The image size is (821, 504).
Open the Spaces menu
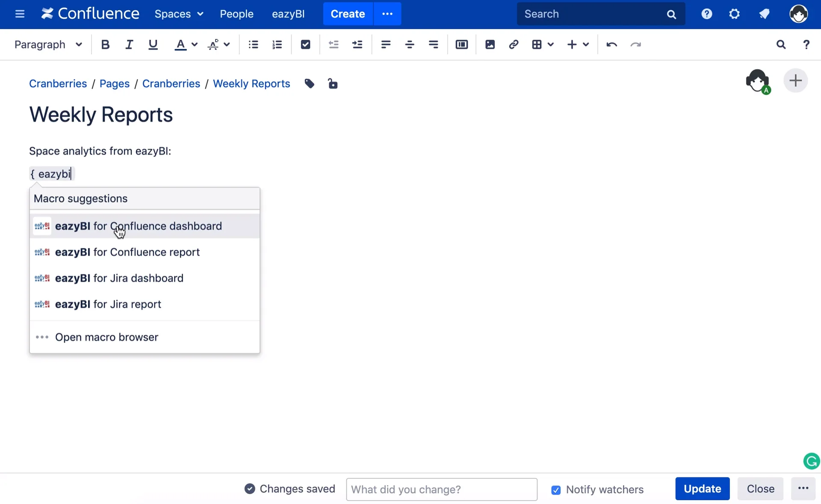179,14
